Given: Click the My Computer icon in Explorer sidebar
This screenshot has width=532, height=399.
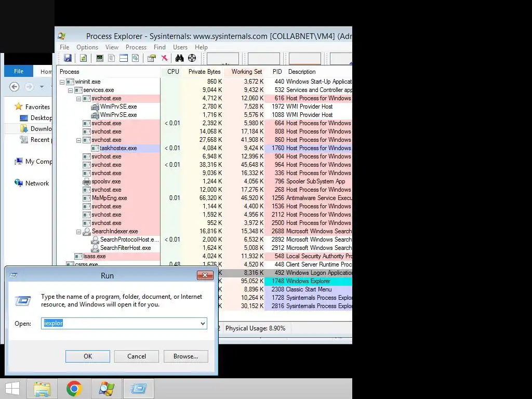Looking at the screenshot, I should coord(19,161).
